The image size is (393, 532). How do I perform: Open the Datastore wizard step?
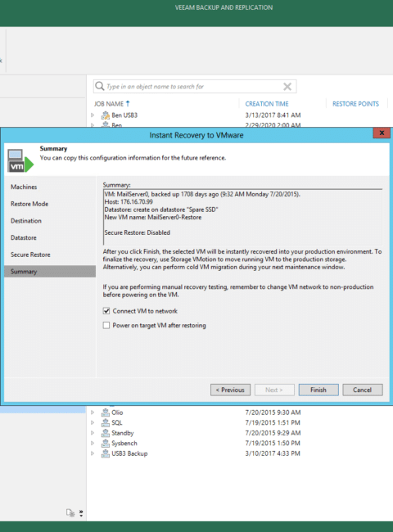coord(24,238)
